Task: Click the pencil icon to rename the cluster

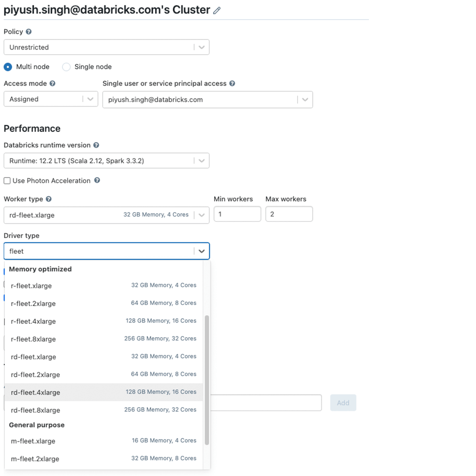Action: [216, 10]
